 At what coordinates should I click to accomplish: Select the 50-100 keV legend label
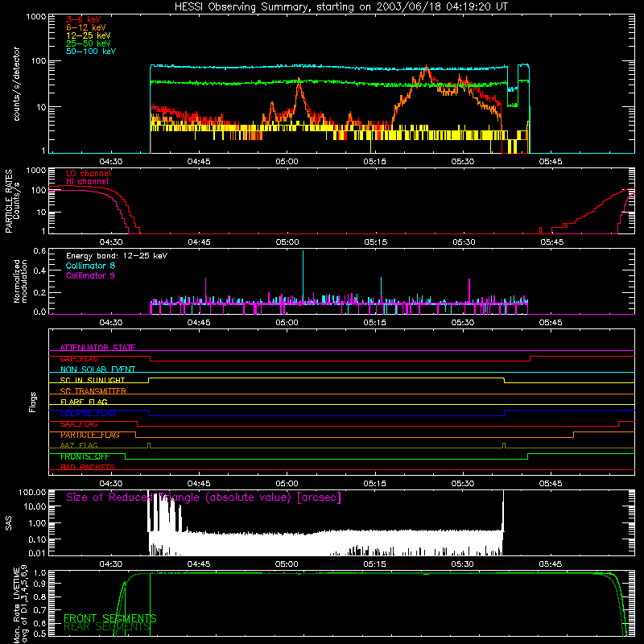click(x=91, y=52)
